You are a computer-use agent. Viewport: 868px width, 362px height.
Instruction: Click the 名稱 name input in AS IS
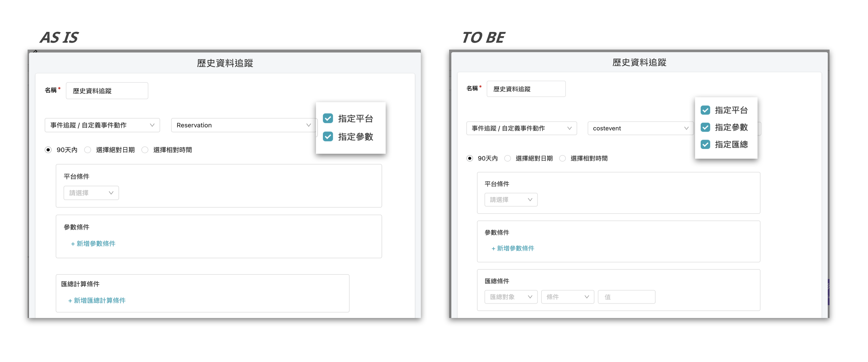coord(107,90)
